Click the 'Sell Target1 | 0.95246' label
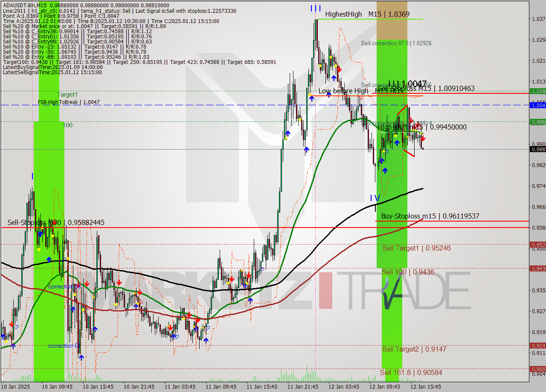Viewport: 546px width, 392px height. tap(416, 248)
